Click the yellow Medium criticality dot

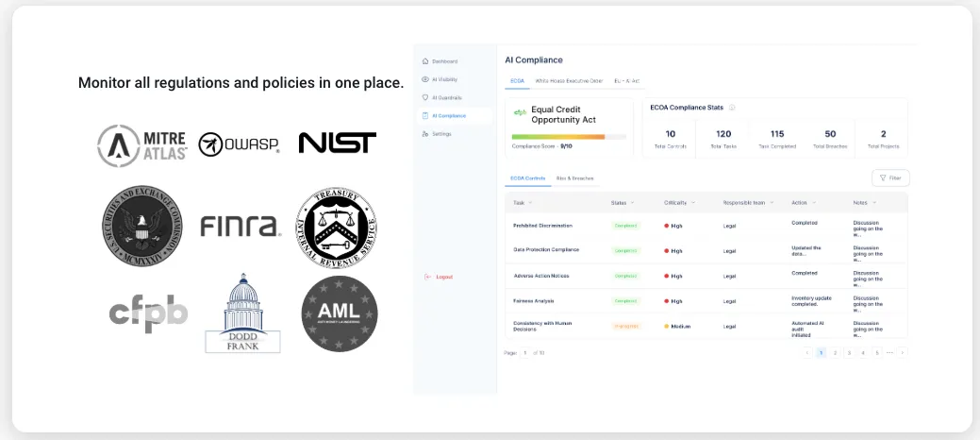pyautogui.click(x=666, y=326)
